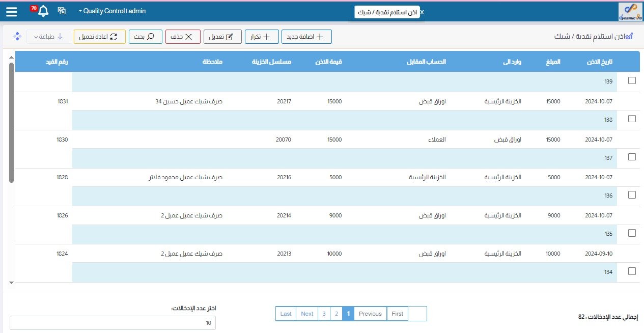Check the box next to entry 135
This screenshot has height=333, width=644.
click(x=632, y=233)
